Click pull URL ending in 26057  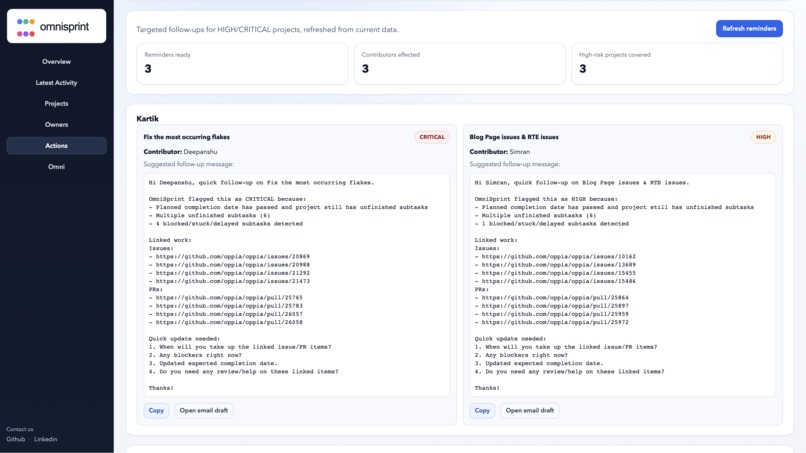pyautogui.click(x=229, y=314)
